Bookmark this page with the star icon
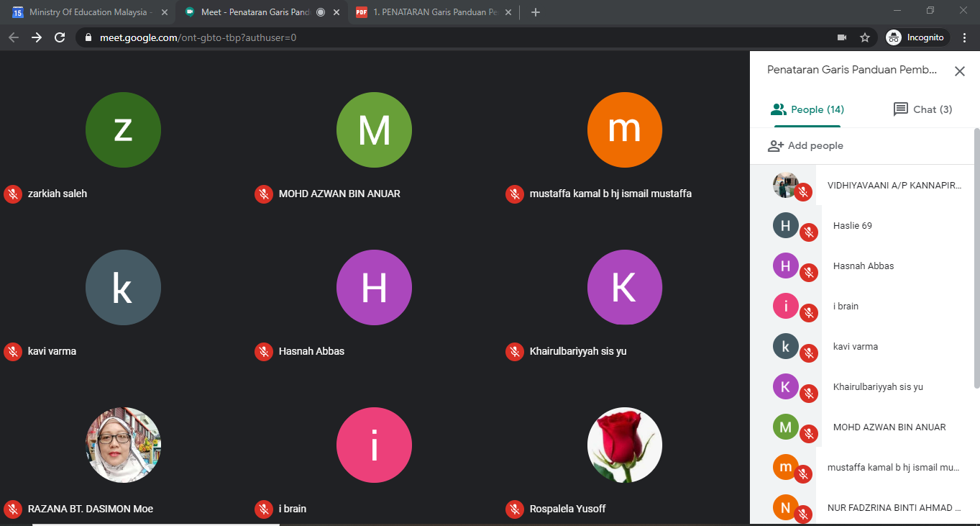 point(865,37)
